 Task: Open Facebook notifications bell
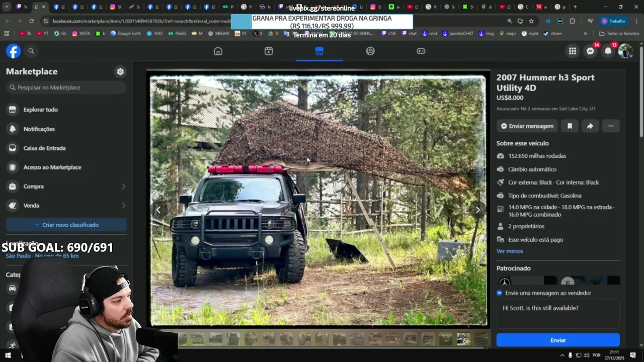click(x=608, y=51)
